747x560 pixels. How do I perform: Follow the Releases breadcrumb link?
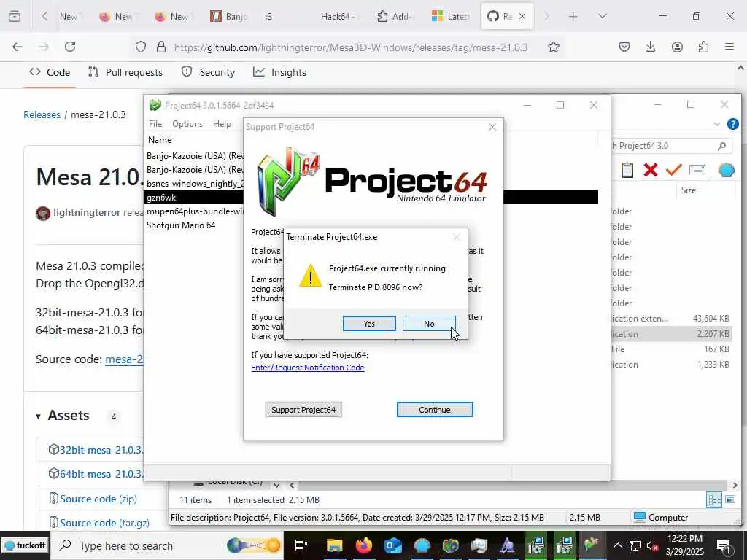tap(42, 114)
